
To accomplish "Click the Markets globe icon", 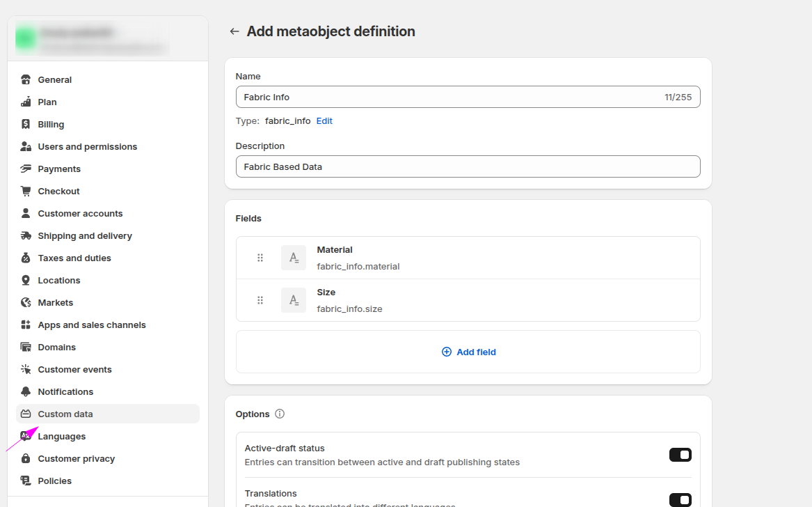I will [x=26, y=302].
